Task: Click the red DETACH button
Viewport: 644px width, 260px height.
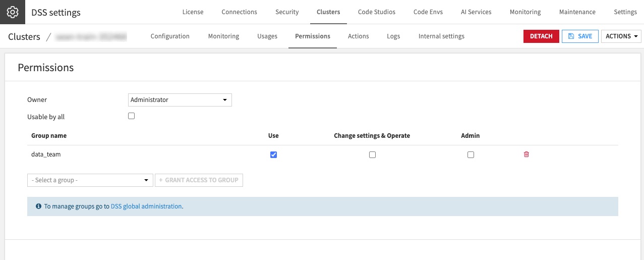Action: (x=541, y=36)
